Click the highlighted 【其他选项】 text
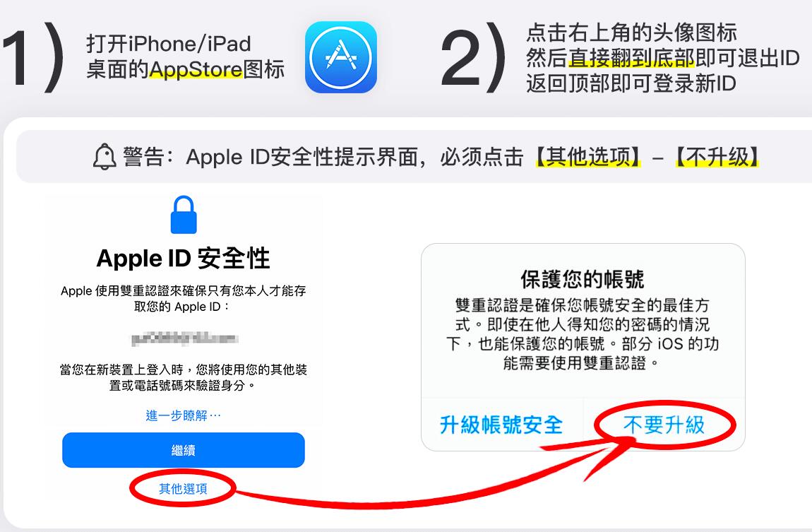Screen dimensions: 812x532 [x=587, y=157]
